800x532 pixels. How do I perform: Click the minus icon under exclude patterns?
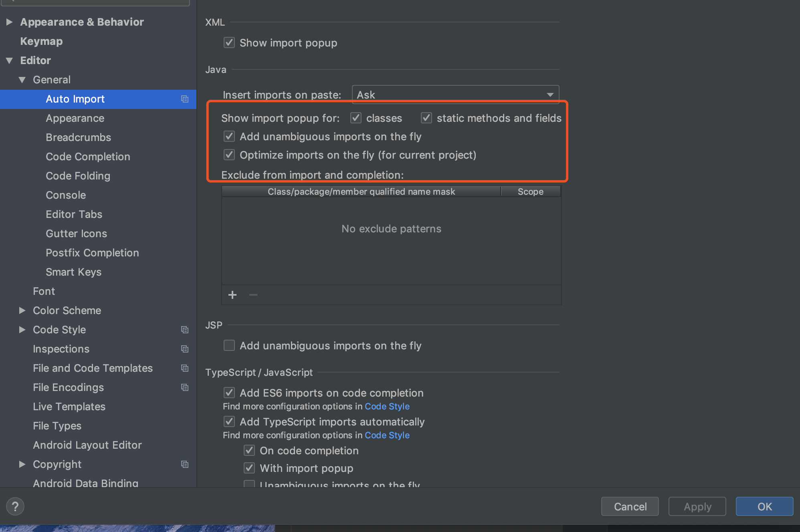click(x=253, y=295)
